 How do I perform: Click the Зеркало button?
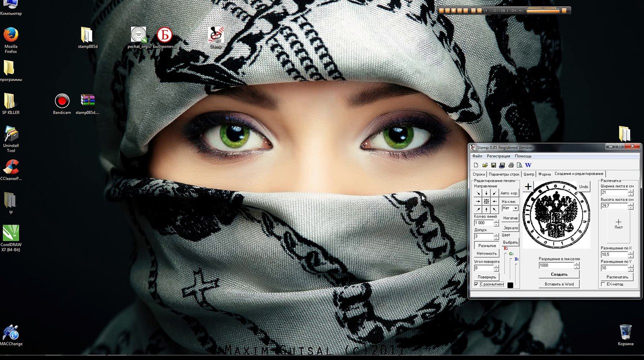coord(510,227)
